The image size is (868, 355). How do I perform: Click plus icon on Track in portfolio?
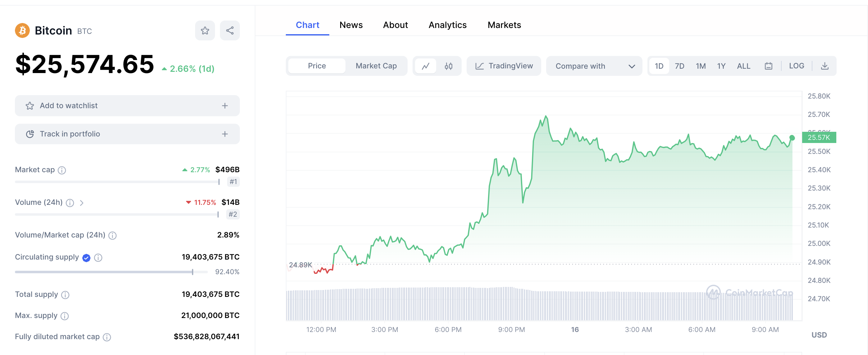point(225,134)
